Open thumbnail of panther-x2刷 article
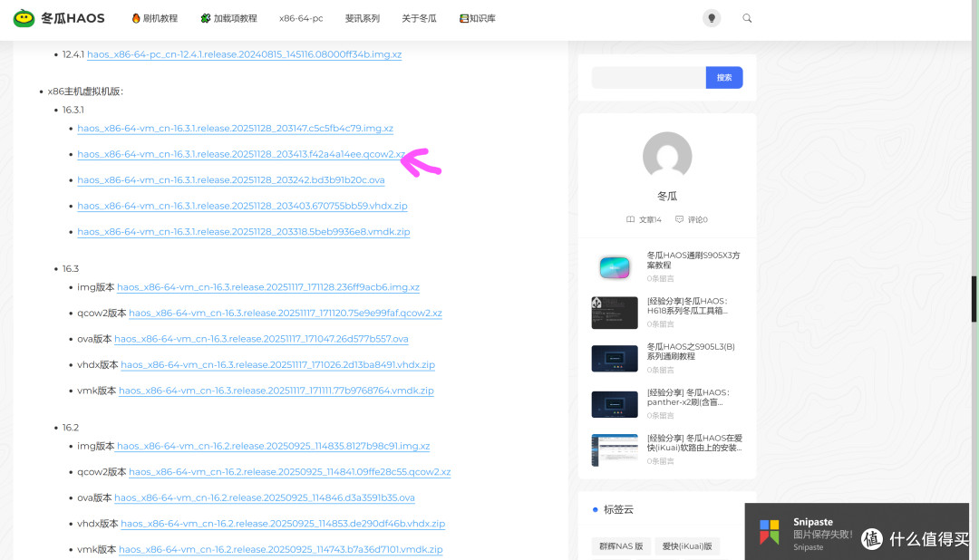 [x=615, y=404]
